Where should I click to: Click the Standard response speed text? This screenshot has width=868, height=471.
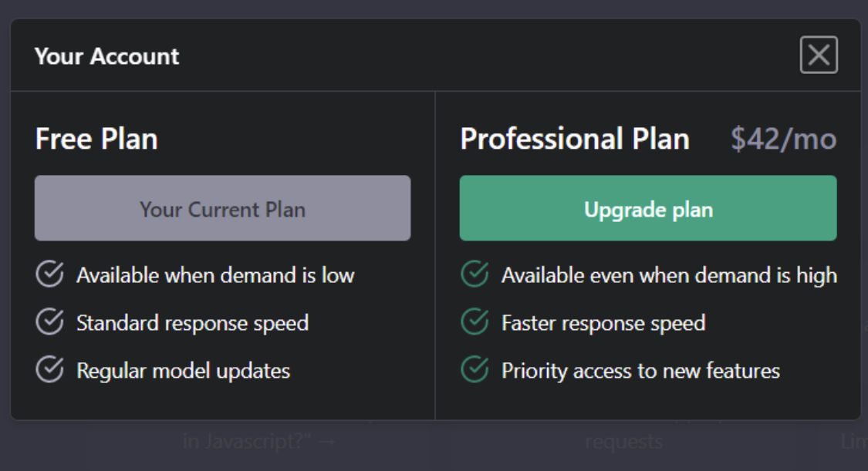click(x=193, y=324)
